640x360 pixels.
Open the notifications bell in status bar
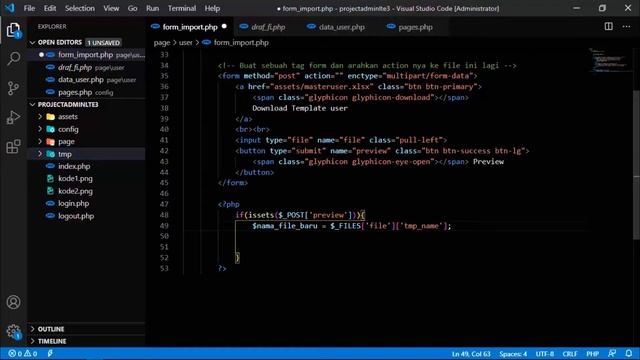[x=629, y=353]
